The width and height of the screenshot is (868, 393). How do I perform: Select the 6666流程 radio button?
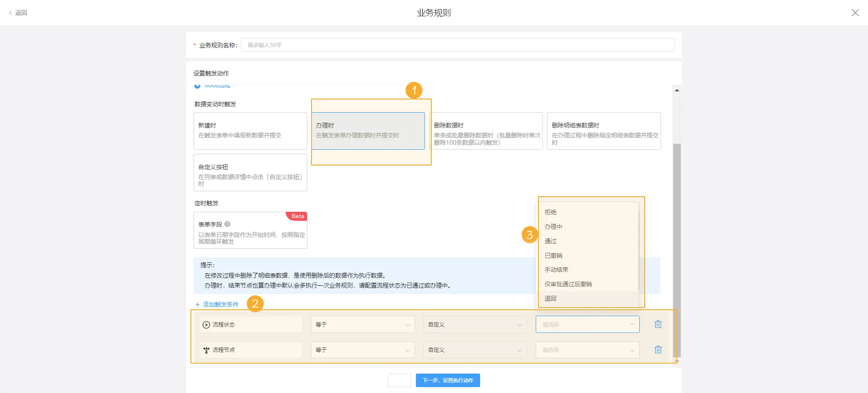point(197,86)
